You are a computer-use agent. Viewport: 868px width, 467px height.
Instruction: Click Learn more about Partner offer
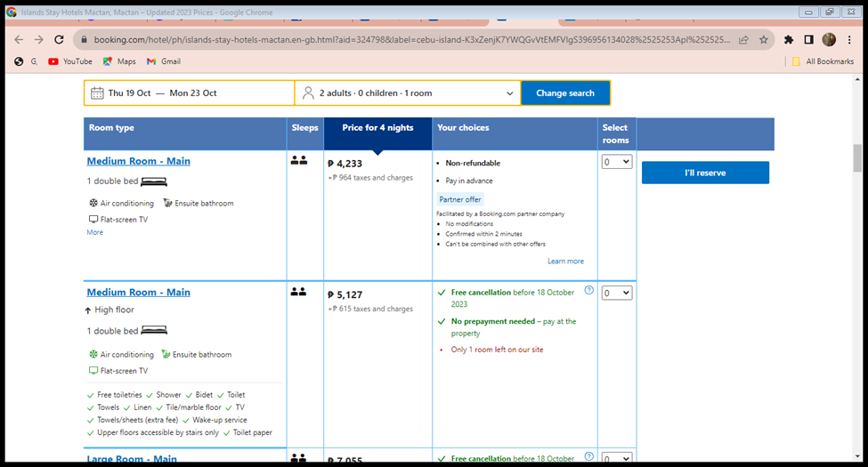pos(565,262)
